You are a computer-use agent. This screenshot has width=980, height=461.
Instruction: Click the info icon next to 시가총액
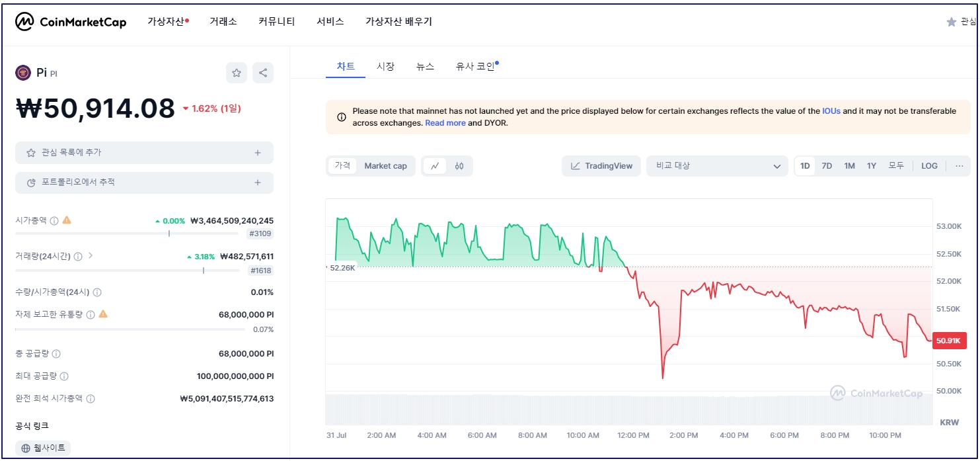53,220
